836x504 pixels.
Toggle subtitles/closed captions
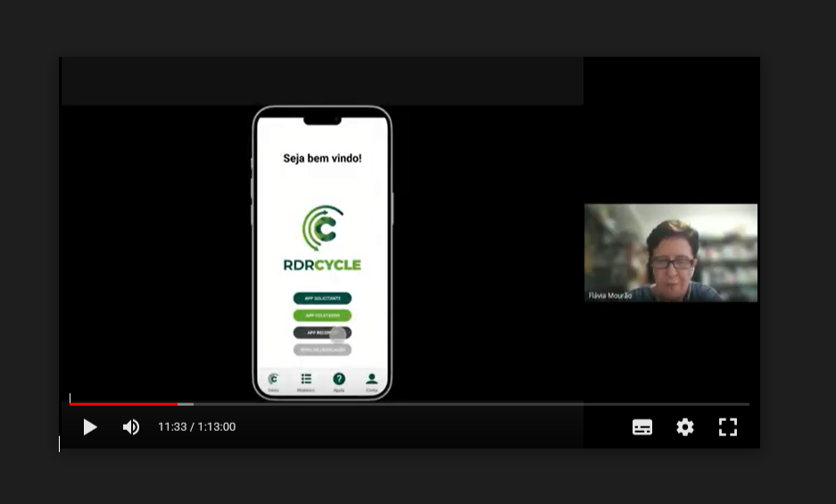click(642, 427)
